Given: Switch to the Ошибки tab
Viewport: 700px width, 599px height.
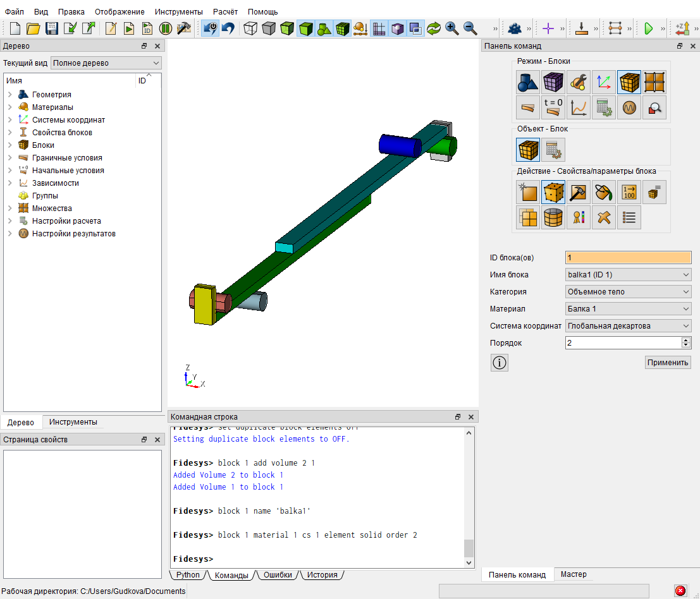Looking at the screenshot, I should tap(277, 575).
